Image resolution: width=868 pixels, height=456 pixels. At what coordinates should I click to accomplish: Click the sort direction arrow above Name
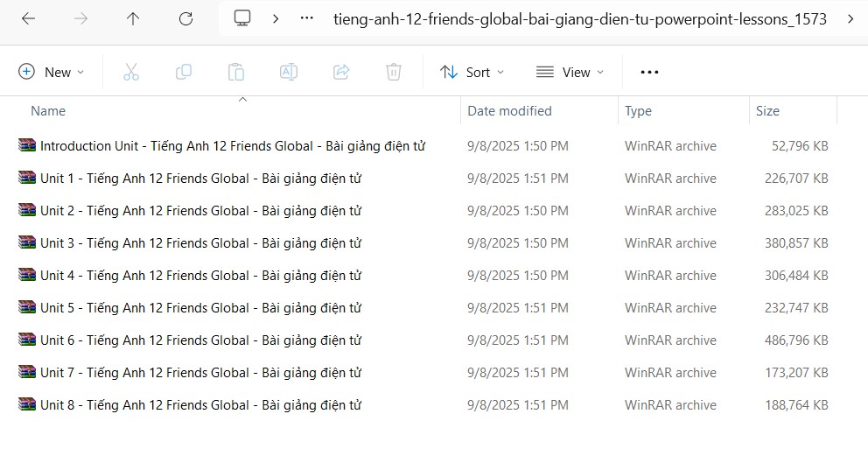point(242,100)
